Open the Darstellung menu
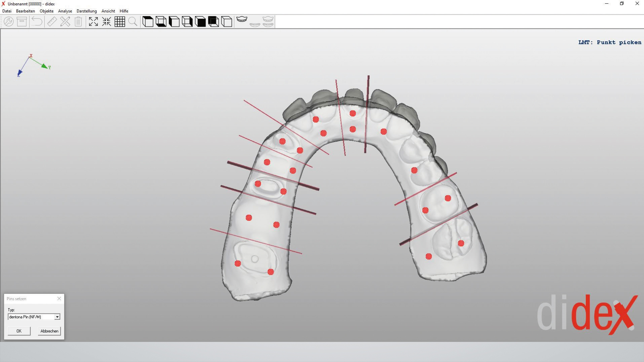 pyautogui.click(x=87, y=11)
